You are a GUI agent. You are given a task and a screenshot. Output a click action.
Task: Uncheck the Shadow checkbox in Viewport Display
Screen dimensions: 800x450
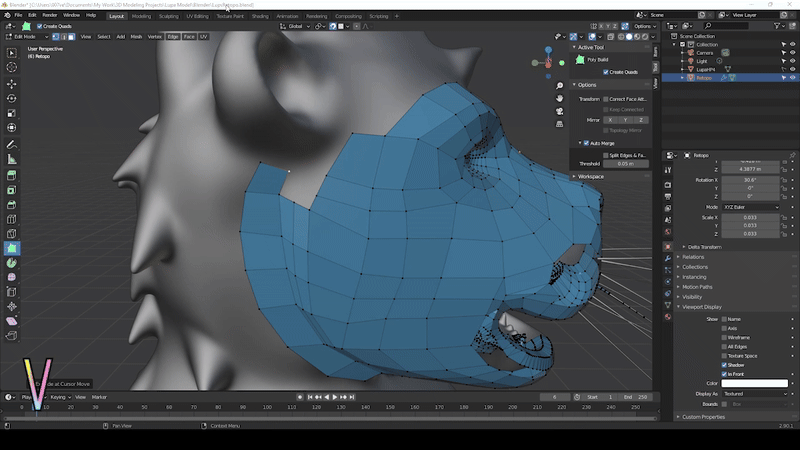click(x=724, y=365)
